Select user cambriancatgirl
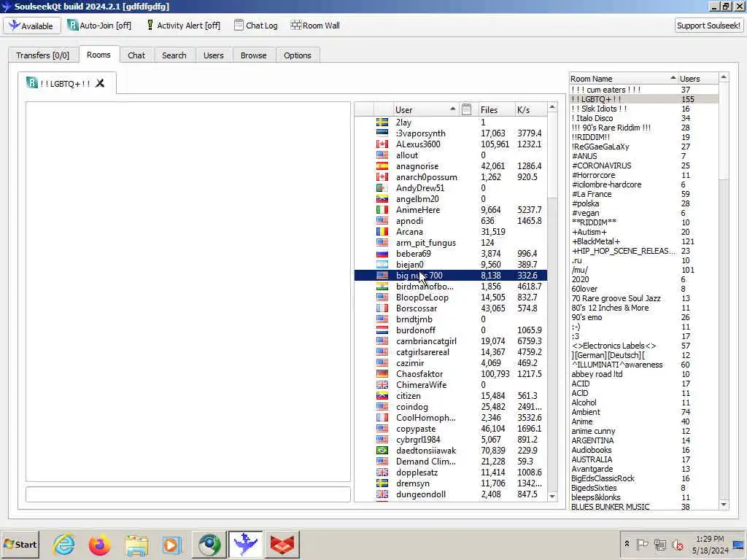Image resolution: width=747 pixels, height=560 pixels. click(x=451, y=341)
